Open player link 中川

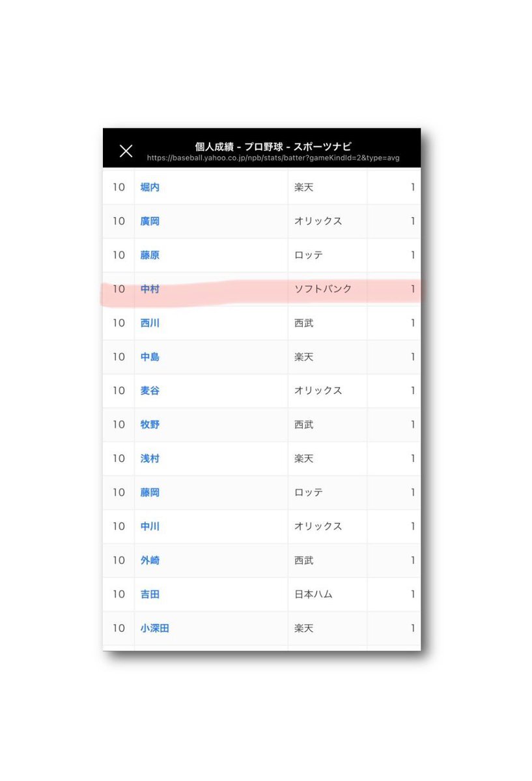coord(150,526)
